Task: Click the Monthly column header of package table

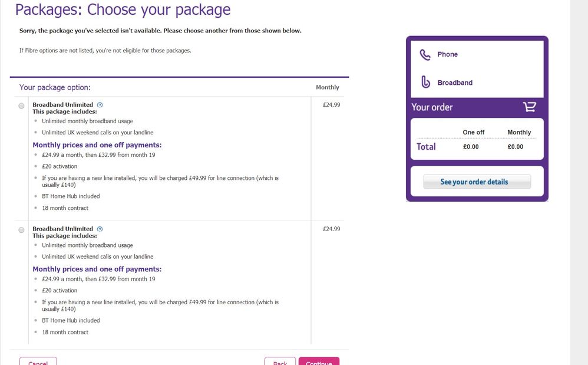Action: click(x=328, y=87)
